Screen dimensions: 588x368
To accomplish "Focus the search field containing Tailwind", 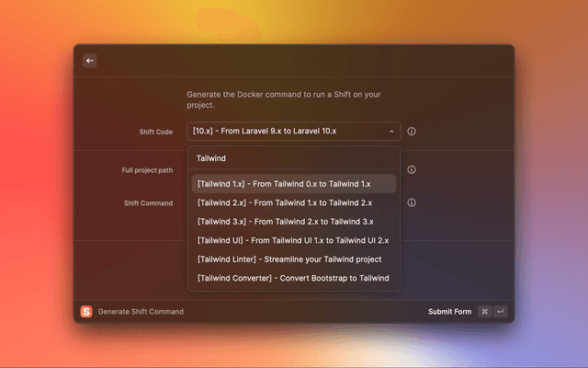I will pos(294,158).
